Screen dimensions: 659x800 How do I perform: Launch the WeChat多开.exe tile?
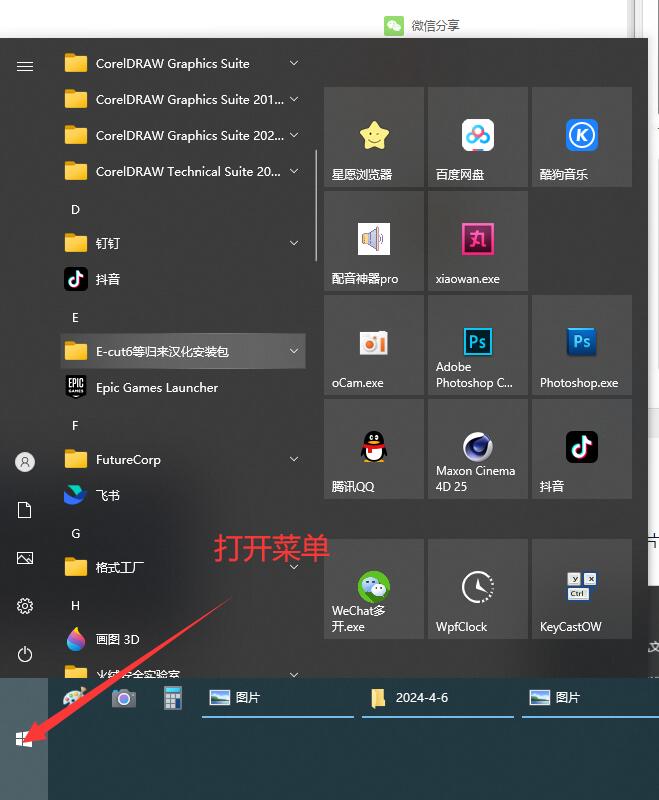[x=374, y=589]
